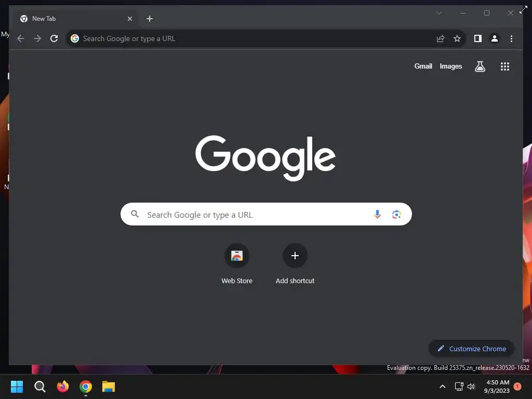Open the notification badge in tray
The image size is (532, 399).
pos(517,387)
